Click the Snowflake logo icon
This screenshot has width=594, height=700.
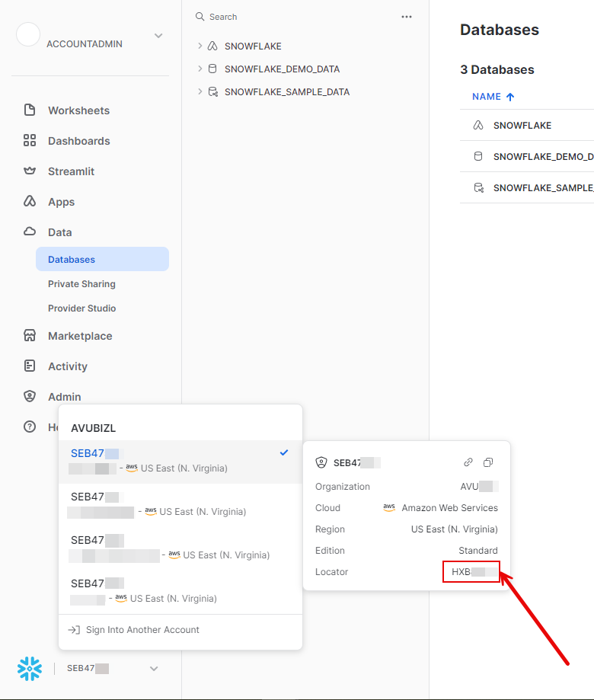coord(30,668)
